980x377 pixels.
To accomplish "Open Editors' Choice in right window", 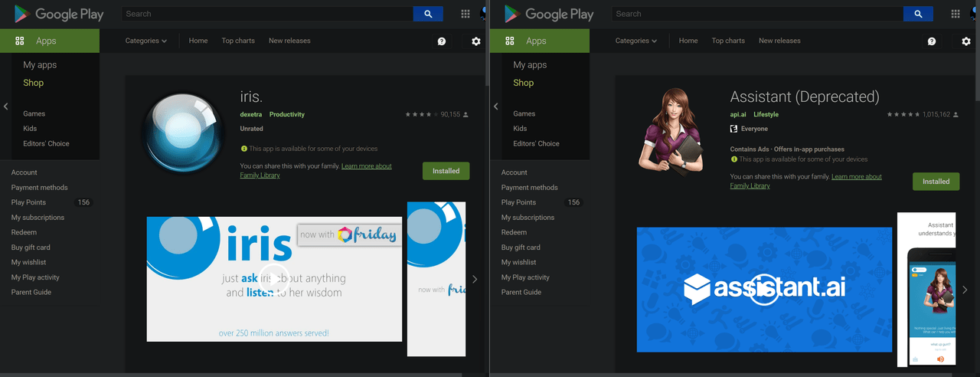I will coord(536,143).
